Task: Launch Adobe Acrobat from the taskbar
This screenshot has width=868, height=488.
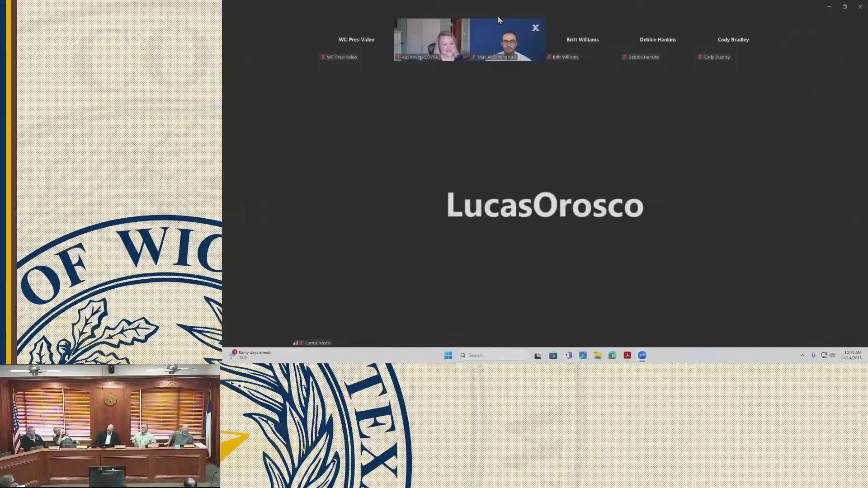Action: pos(627,356)
